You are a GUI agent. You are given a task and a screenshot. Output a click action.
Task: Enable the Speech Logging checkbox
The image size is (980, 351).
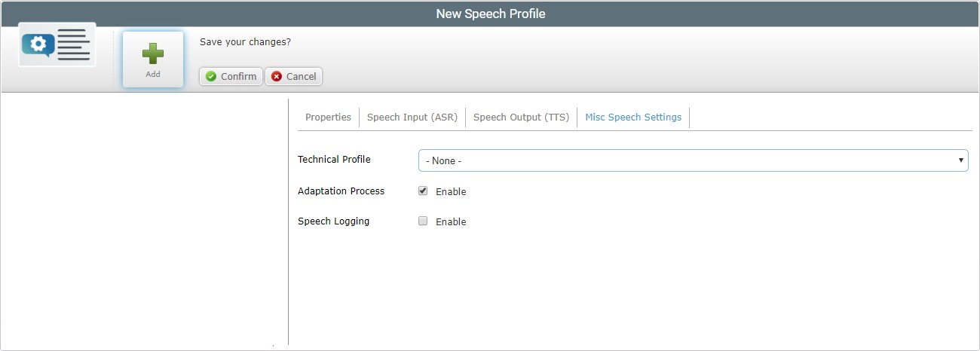[423, 221]
